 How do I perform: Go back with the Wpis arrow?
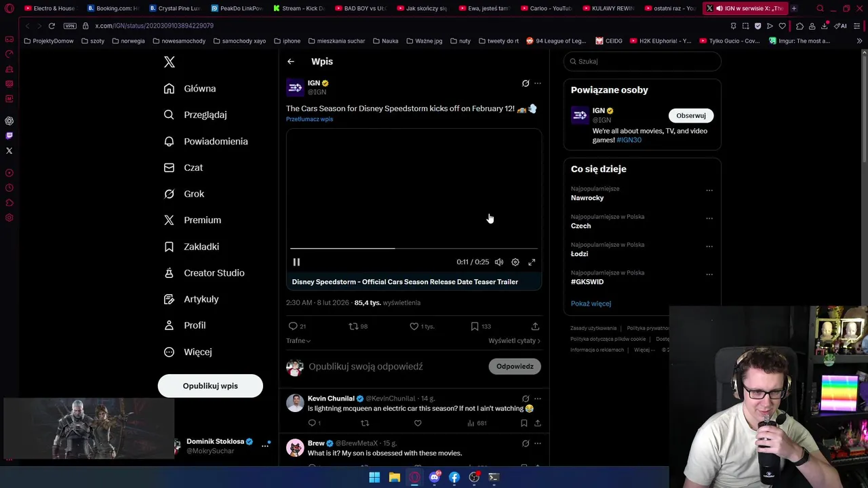[291, 62]
